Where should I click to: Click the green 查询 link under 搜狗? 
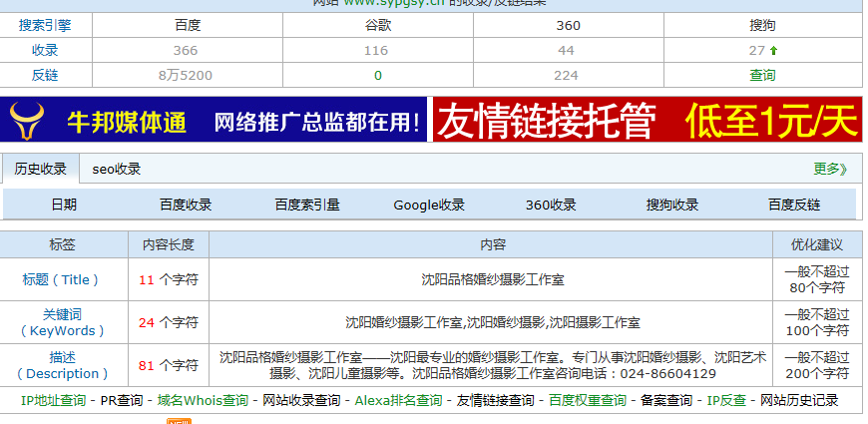pyautogui.click(x=762, y=75)
